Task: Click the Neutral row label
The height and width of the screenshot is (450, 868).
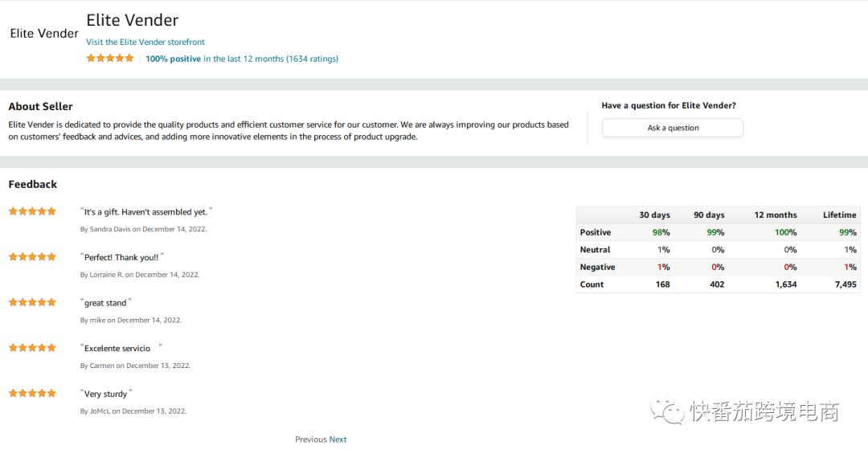Action: tap(595, 250)
